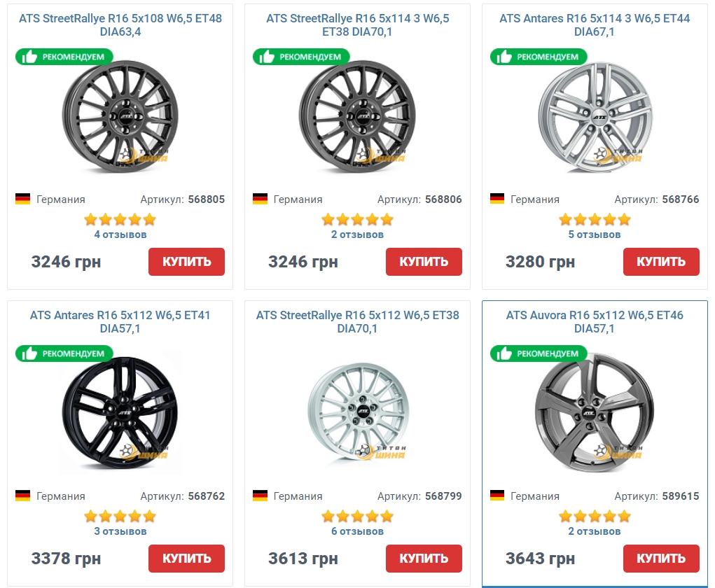Open the 6 отзывов reviews link
The width and height of the screenshot is (715, 588).
click(x=357, y=531)
